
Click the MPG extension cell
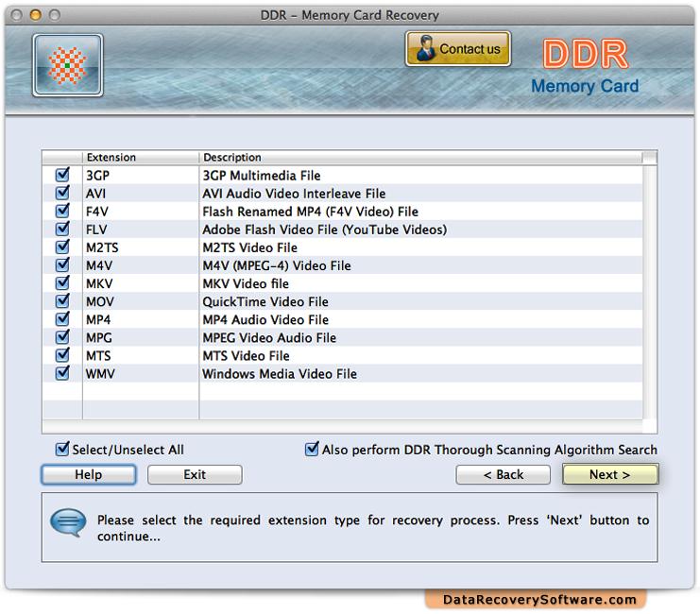tap(141, 337)
